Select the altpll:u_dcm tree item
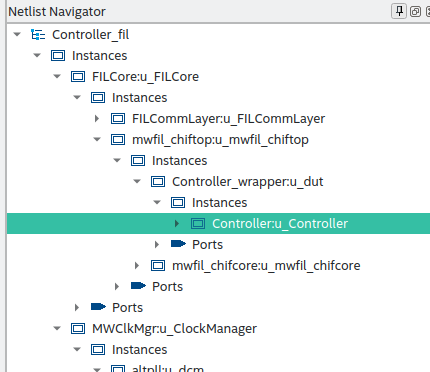This screenshot has width=430, height=372. (x=168, y=368)
